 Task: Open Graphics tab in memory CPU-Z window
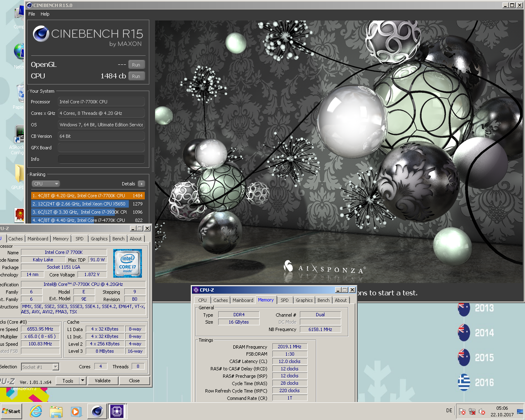click(x=304, y=300)
